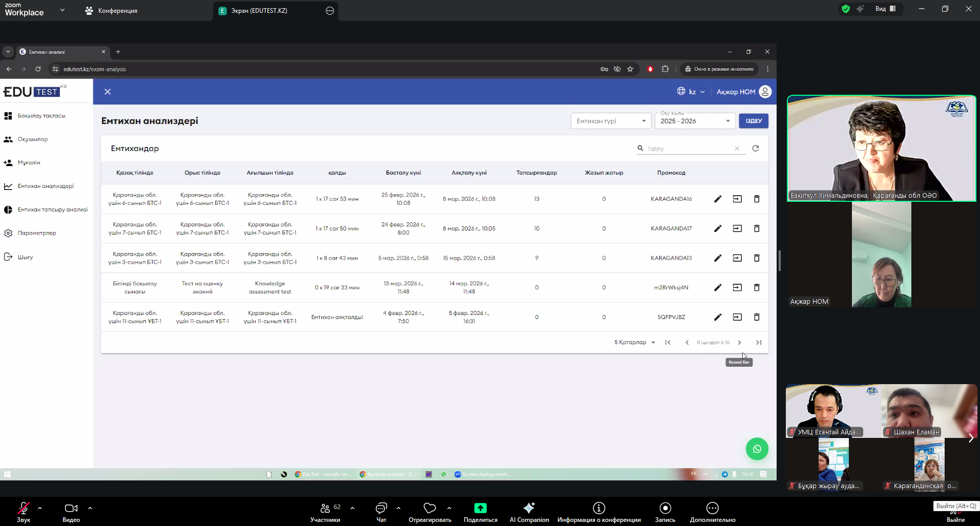Refresh the exams table
Image resolution: width=980 pixels, height=526 pixels.
click(755, 149)
